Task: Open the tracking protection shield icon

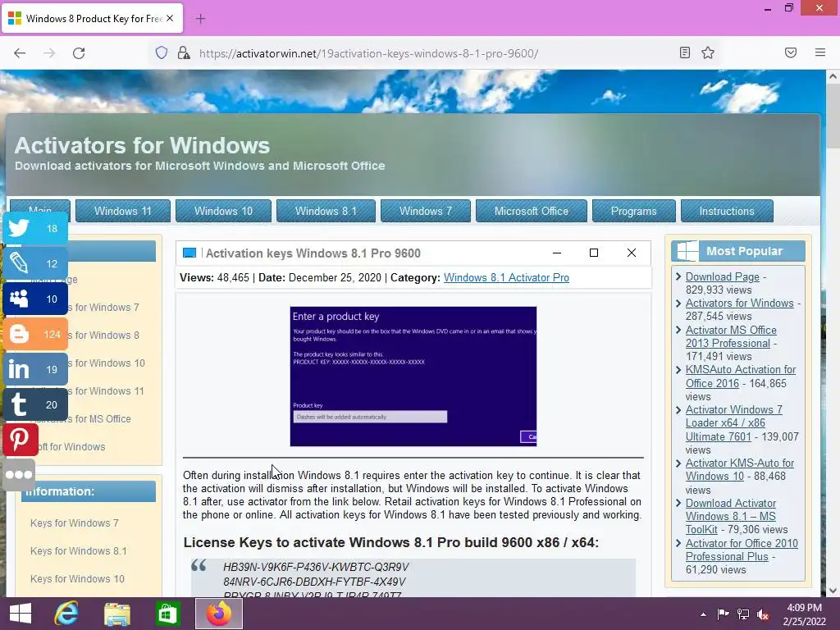Action: coord(162,52)
